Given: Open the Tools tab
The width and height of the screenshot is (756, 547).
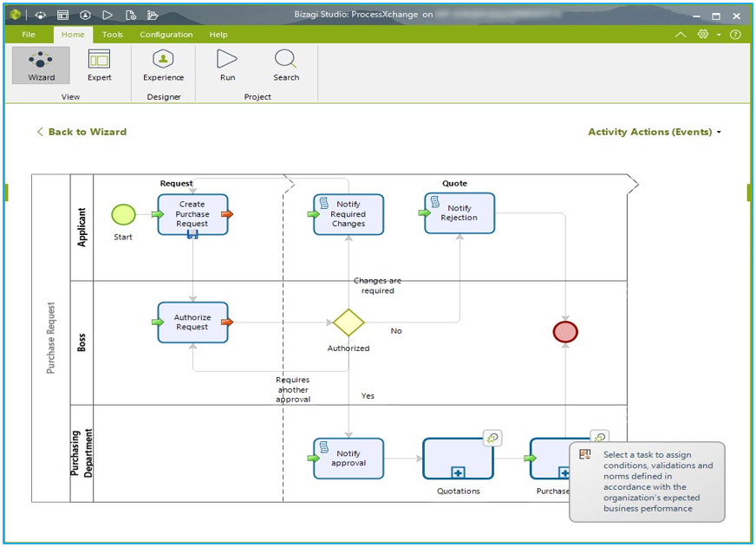Looking at the screenshot, I should 113,35.
